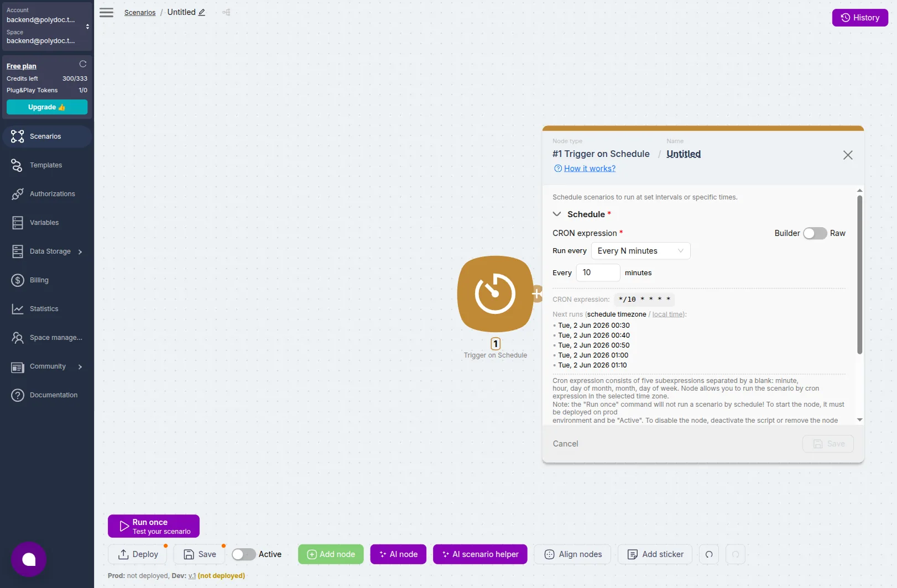897x588 pixels.
Task: Click the Variables sidebar icon
Action: tap(18, 223)
